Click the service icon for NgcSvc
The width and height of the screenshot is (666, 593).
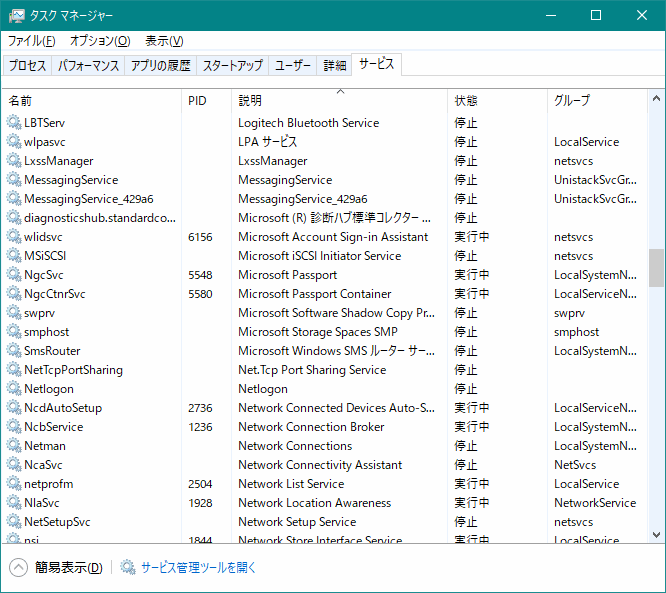click(14, 274)
